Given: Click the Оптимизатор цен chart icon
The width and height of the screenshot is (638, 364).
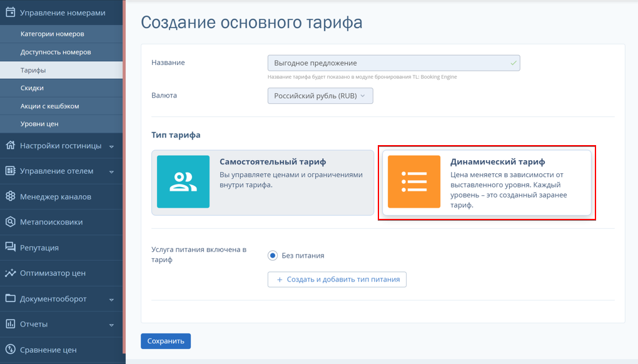Looking at the screenshot, I should point(11,273).
